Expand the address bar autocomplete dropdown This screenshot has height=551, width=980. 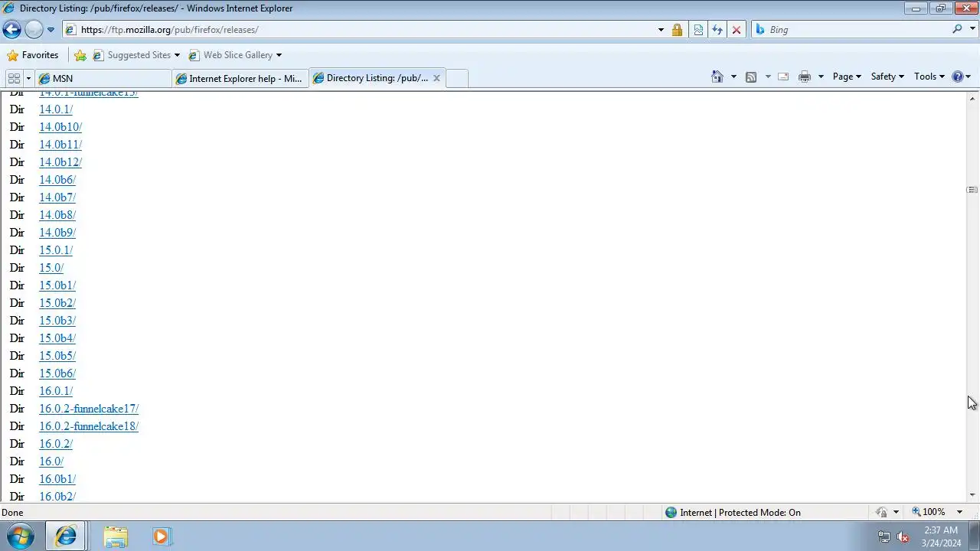661,30
